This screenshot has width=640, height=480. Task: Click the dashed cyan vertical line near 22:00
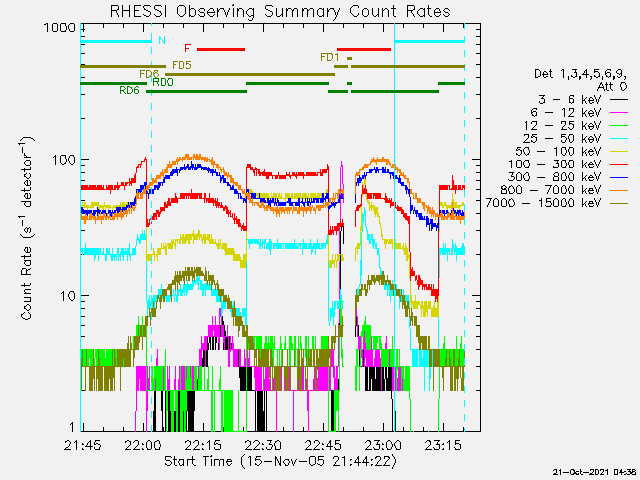pyautogui.click(x=152, y=228)
